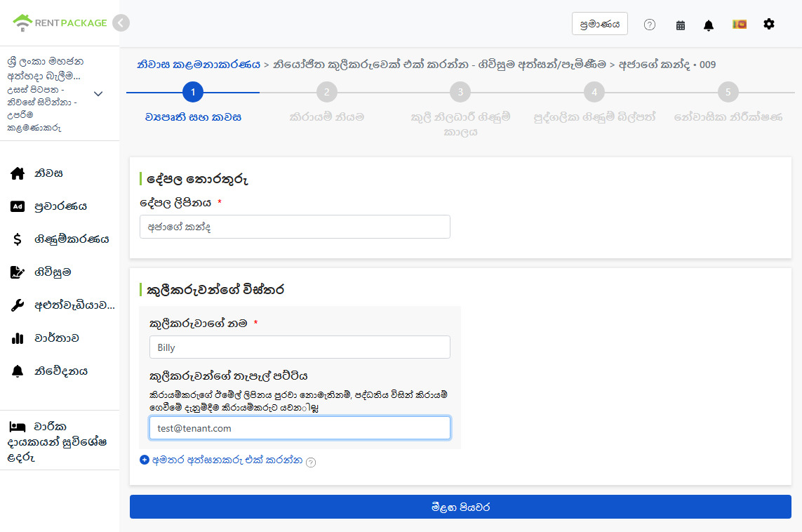The height and width of the screenshot is (532, 802).
Task: Open the නිවේදනය menu item
Action: point(60,371)
